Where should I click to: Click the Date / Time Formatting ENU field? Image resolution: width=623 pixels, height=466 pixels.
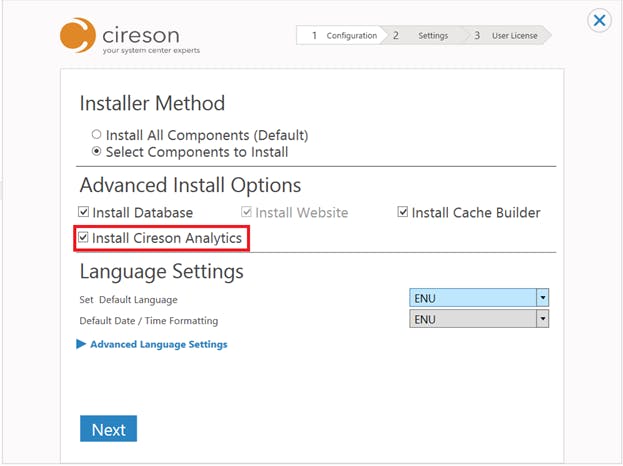[472, 319]
